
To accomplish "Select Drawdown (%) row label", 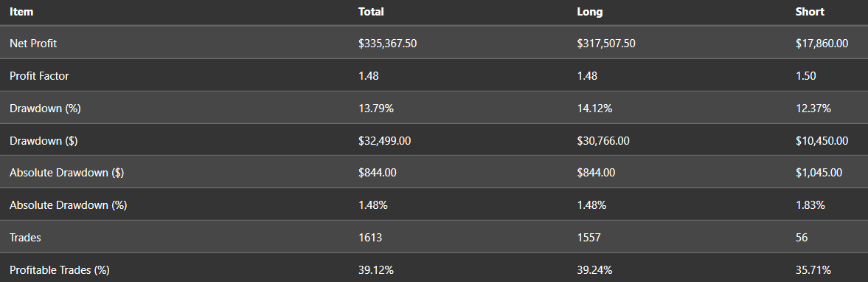I will (x=45, y=109).
